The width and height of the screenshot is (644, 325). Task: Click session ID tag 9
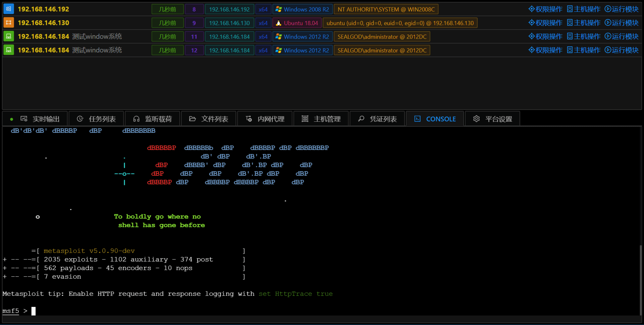[194, 23]
